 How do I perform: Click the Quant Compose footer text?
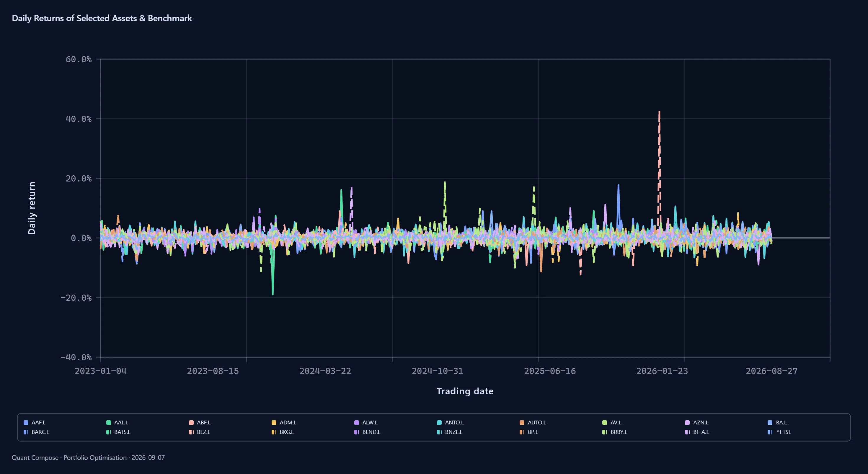pyautogui.click(x=88, y=457)
